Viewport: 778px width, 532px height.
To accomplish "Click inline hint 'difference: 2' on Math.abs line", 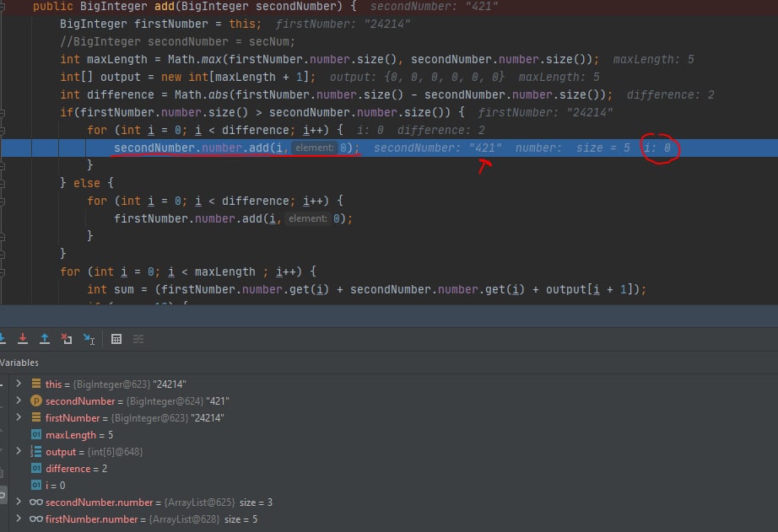I will pyautogui.click(x=670, y=94).
